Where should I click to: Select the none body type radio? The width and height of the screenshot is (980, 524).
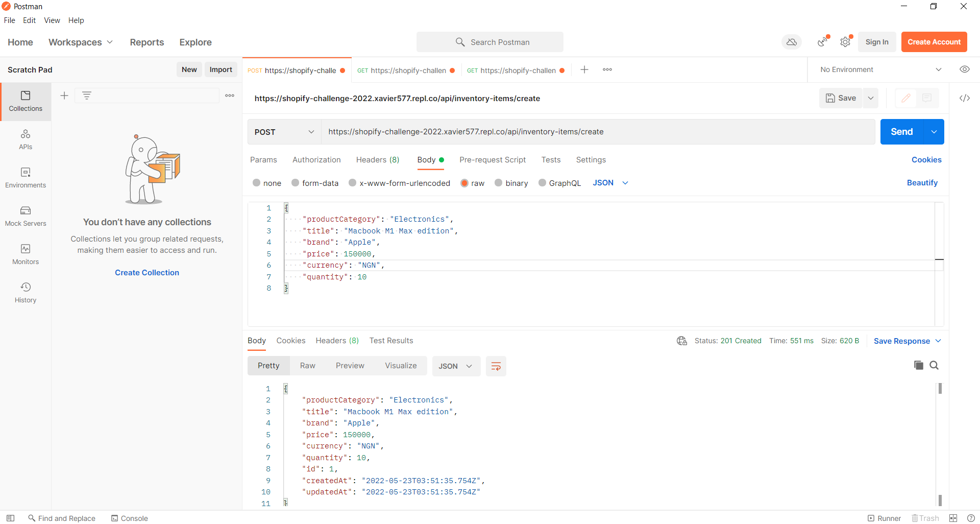[257, 183]
